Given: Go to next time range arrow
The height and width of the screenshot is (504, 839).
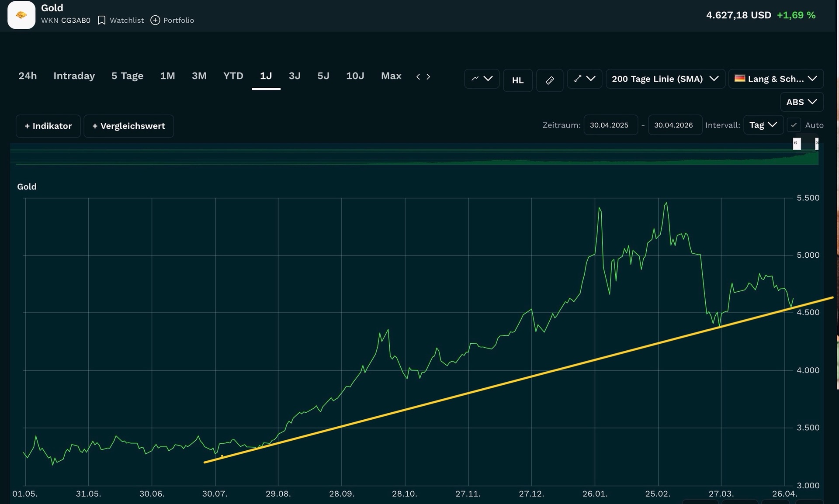Looking at the screenshot, I should (x=428, y=76).
